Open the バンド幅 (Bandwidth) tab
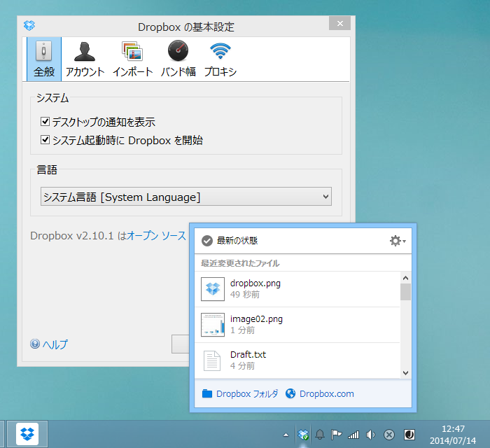Screen dimensions: 490x448 click(178, 59)
